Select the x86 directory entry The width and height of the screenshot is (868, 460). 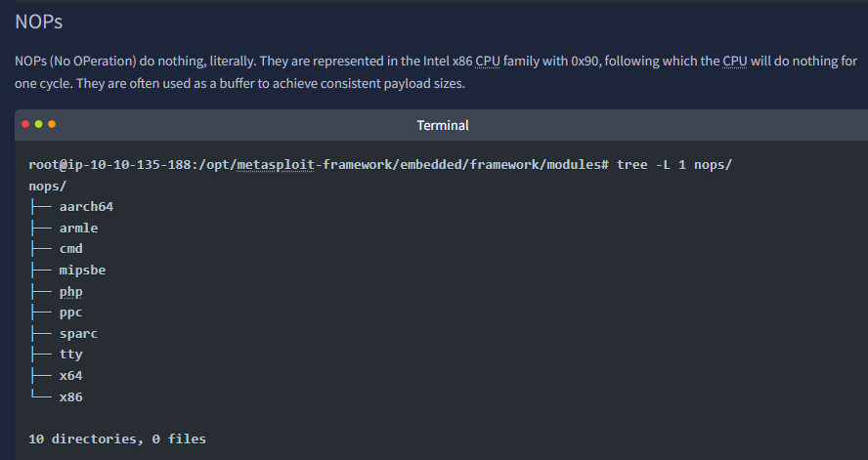click(70, 397)
